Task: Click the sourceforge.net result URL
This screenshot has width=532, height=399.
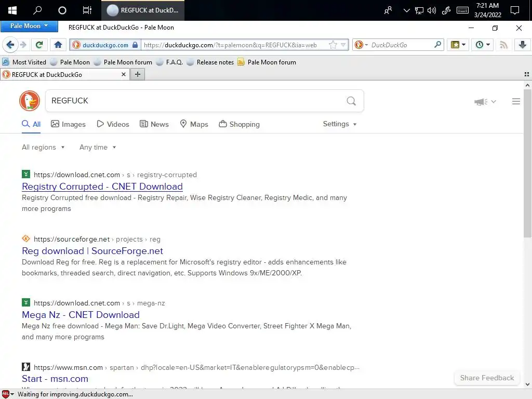Action: pyautogui.click(x=97, y=239)
